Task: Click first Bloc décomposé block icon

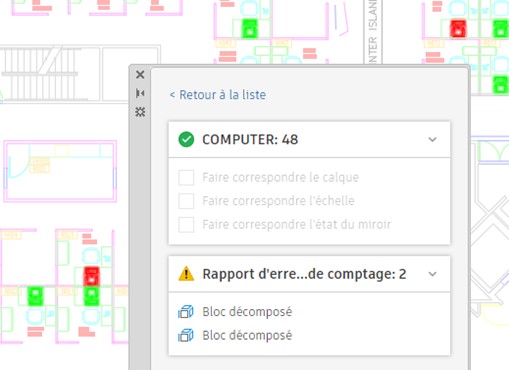Action: [186, 312]
